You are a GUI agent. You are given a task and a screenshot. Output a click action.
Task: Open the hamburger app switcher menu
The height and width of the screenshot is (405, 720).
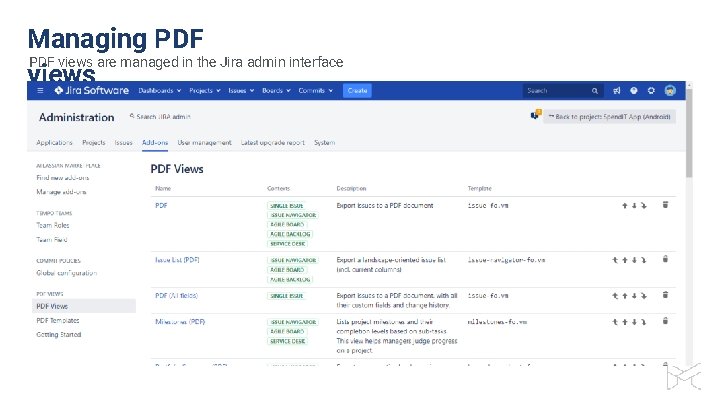(x=40, y=90)
